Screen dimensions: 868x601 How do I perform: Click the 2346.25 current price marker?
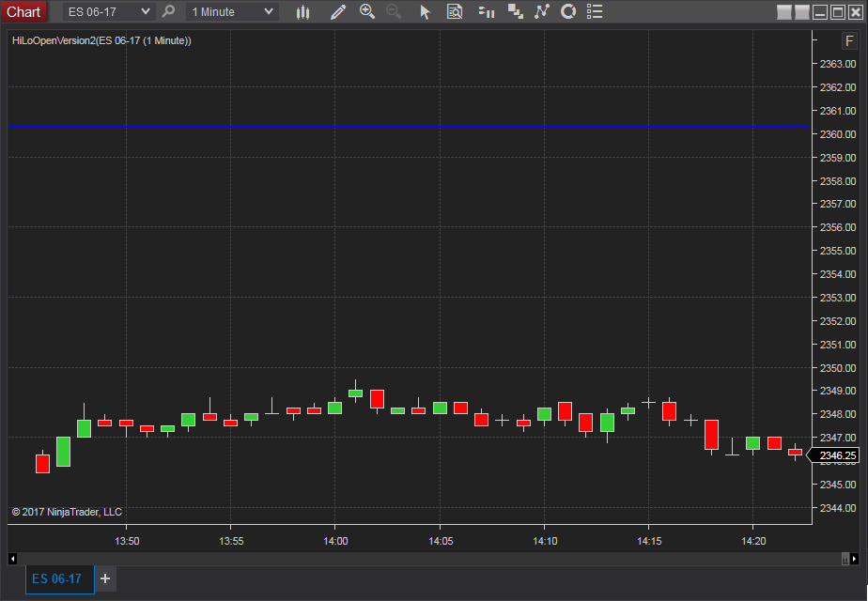click(x=833, y=455)
